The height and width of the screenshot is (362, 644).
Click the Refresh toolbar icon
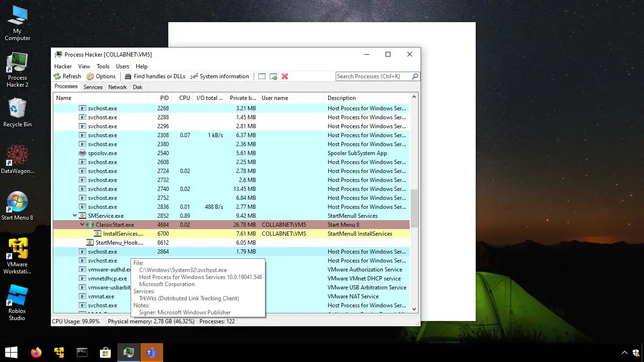(57, 76)
